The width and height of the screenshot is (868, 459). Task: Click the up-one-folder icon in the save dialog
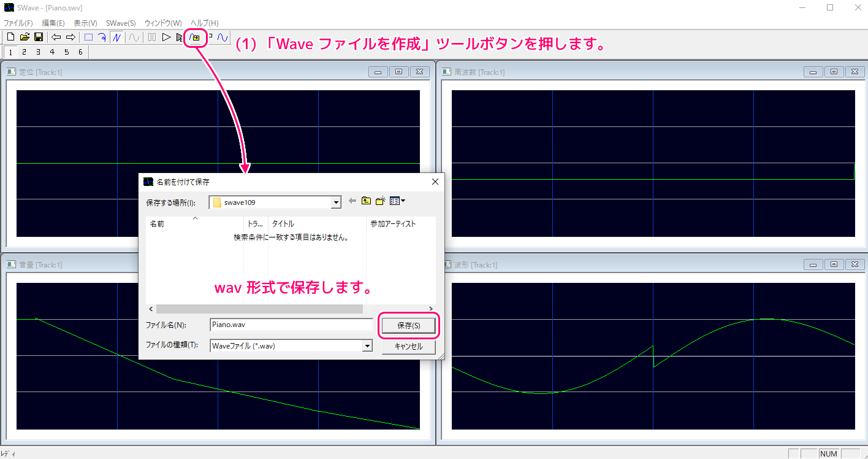click(366, 201)
